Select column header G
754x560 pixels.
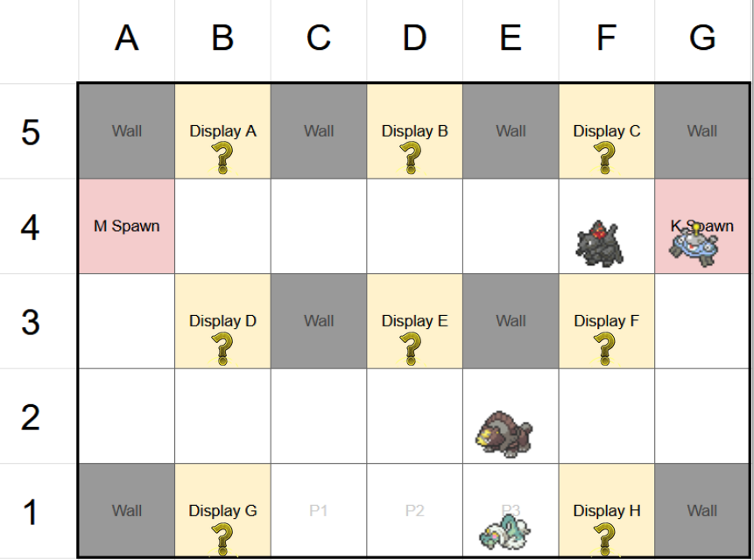tap(702, 38)
